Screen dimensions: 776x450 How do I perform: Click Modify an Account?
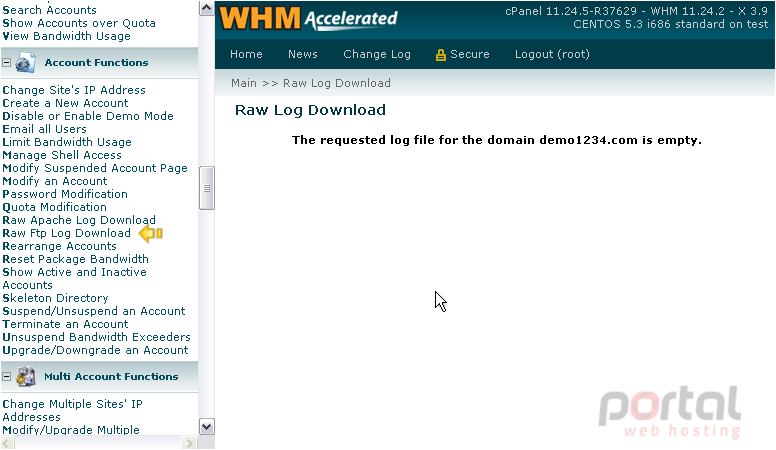pyautogui.click(x=55, y=181)
